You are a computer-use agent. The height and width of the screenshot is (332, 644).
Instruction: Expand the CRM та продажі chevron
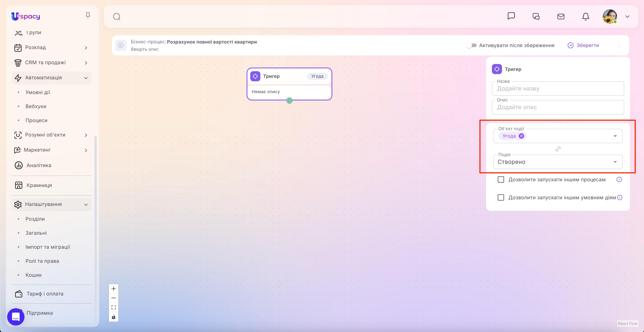pos(86,63)
